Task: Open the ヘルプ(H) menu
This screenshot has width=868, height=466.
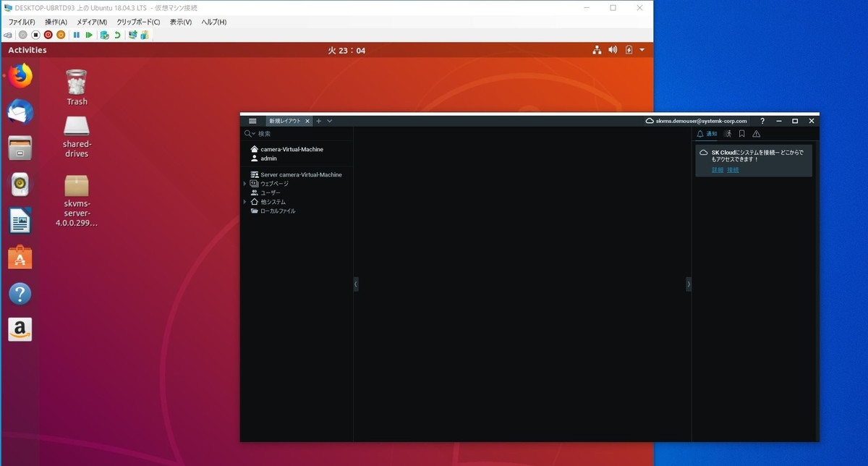Action: 213,22
